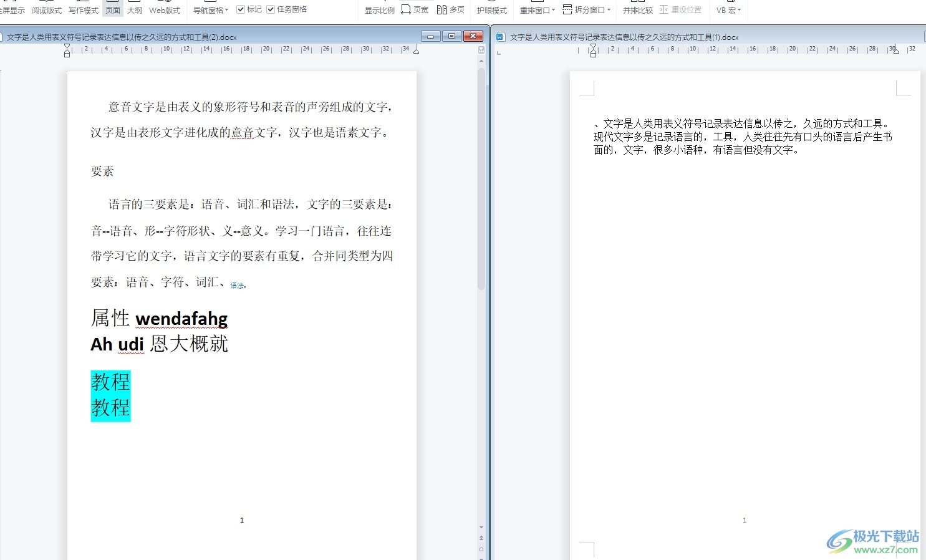926x560 pixels.
Task: Open the Rearrange Windows dropdown (重排窗口)
Action: (538, 10)
